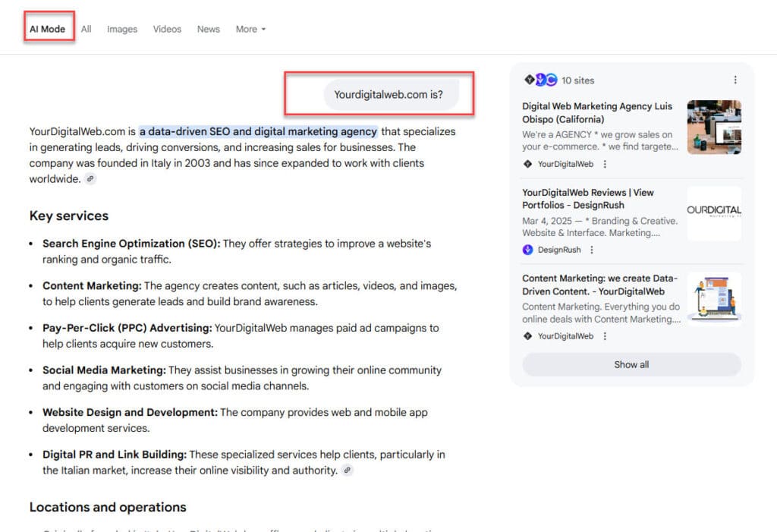Click the link icon after "clients worldwide."
The height and width of the screenshot is (532, 777).
pyautogui.click(x=90, y=180)
